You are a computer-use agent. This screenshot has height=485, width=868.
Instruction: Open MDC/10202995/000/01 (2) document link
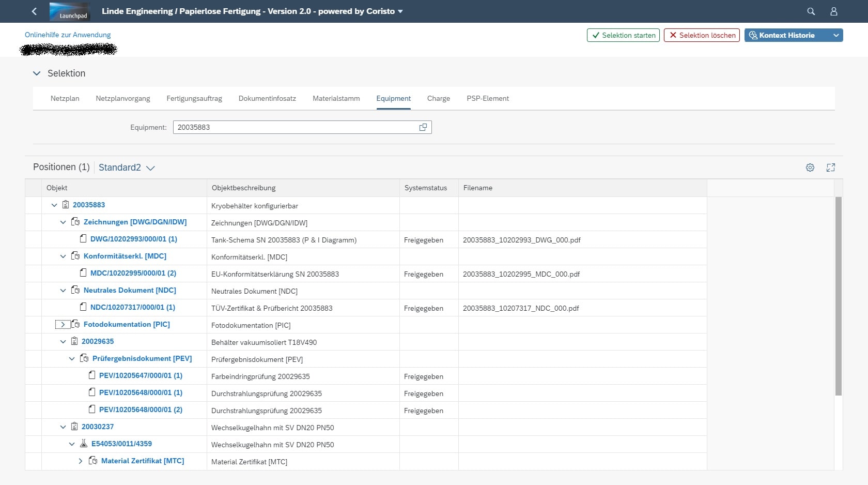tap(133, 273)
